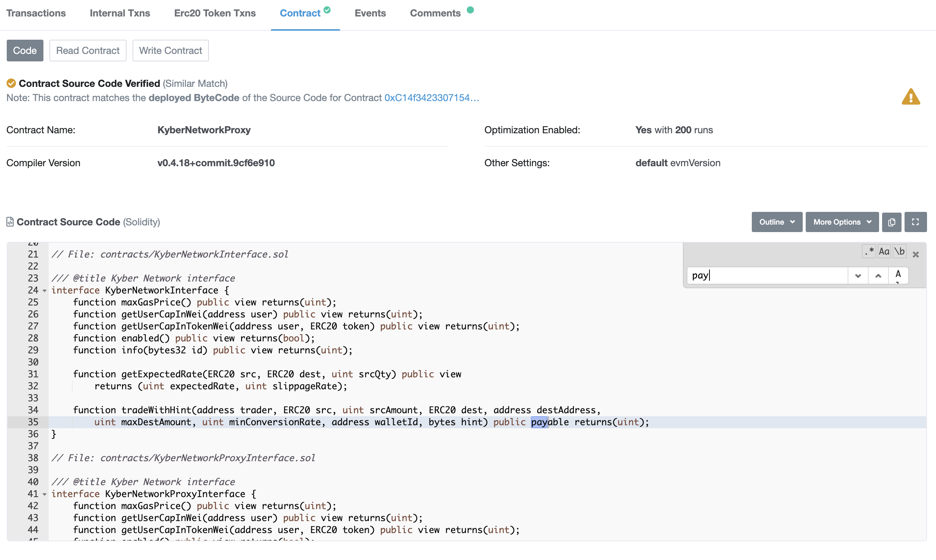Toggle regex search option

point(869,251)
